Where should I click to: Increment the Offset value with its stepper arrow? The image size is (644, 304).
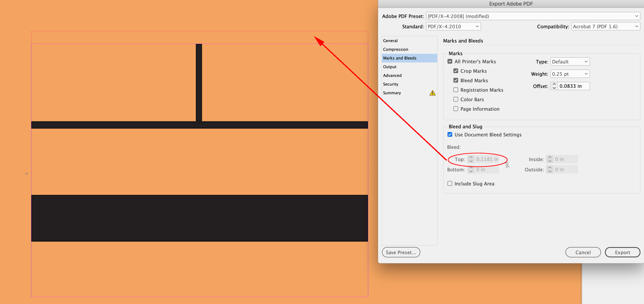click(x=554, y=84)
